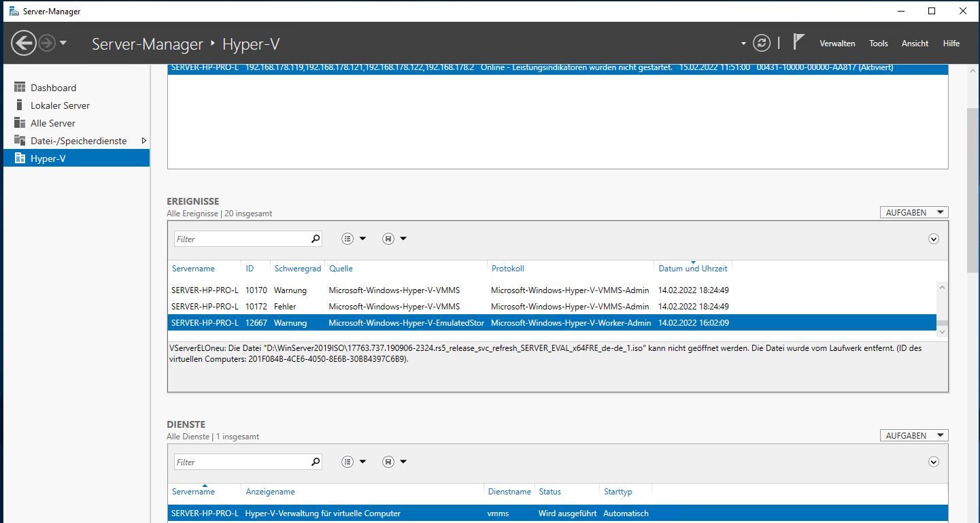Click the events list scroll up arrow
Screen dimensions: 980x523
click(x=941, y=288)
